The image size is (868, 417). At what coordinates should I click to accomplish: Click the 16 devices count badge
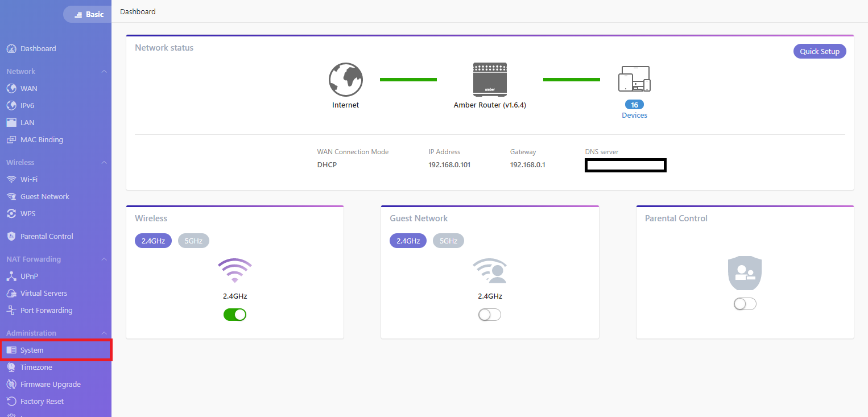pos(634,105)
